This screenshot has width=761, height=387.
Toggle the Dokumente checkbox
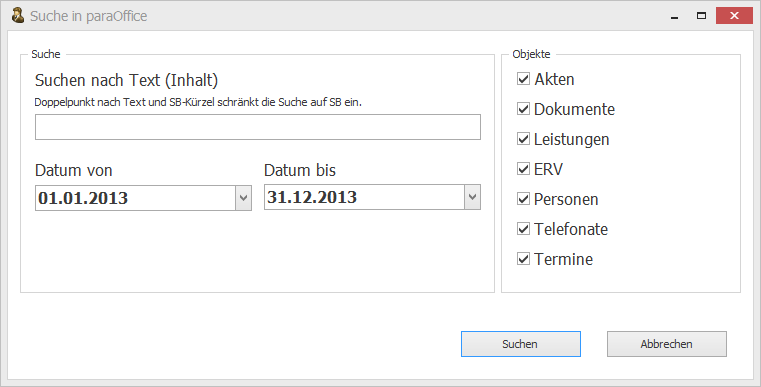coord(523,109)
